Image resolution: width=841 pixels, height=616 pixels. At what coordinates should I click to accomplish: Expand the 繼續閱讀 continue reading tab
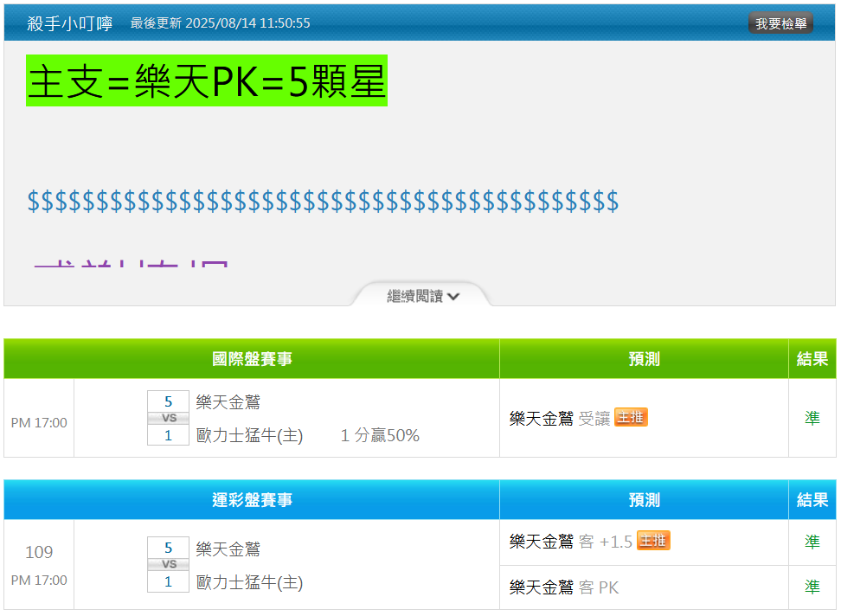tap(422, 296)
